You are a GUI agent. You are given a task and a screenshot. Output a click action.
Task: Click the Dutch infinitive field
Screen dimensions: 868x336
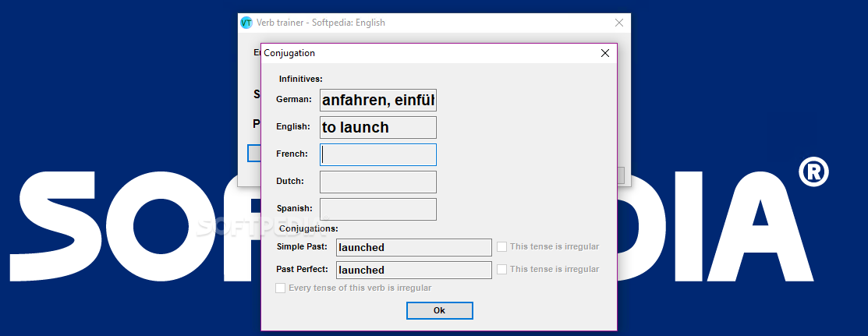[x=378, y=182]
